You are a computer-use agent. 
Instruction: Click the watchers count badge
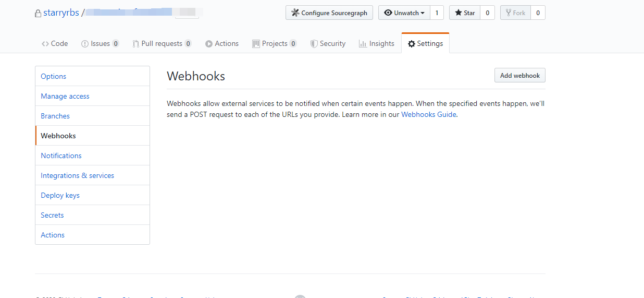437,13
